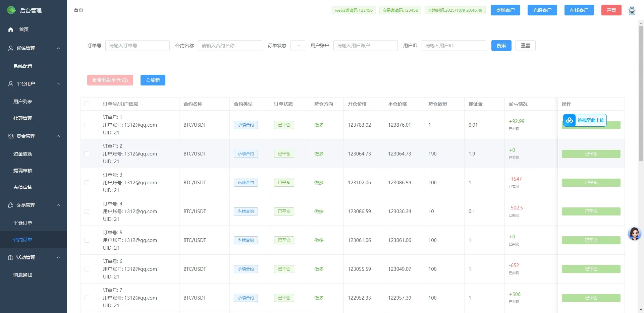Click the 订单号 input field
Viewport: 644px width, 313px height.
coord(138,46)
